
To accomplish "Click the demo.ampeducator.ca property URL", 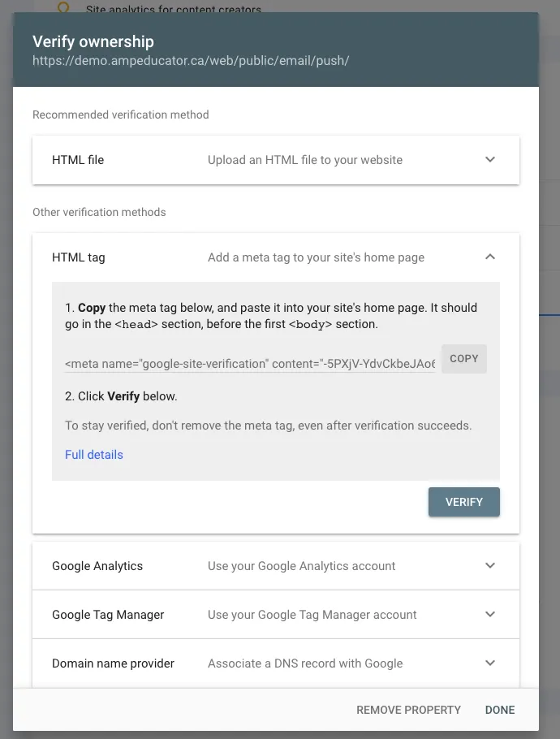I will click(x=191, y=61).
